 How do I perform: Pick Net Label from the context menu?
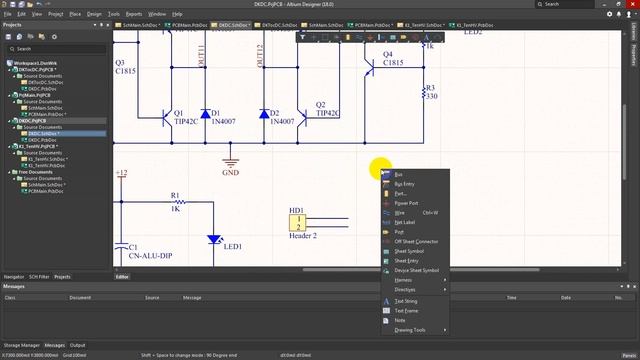coord(416,222)
